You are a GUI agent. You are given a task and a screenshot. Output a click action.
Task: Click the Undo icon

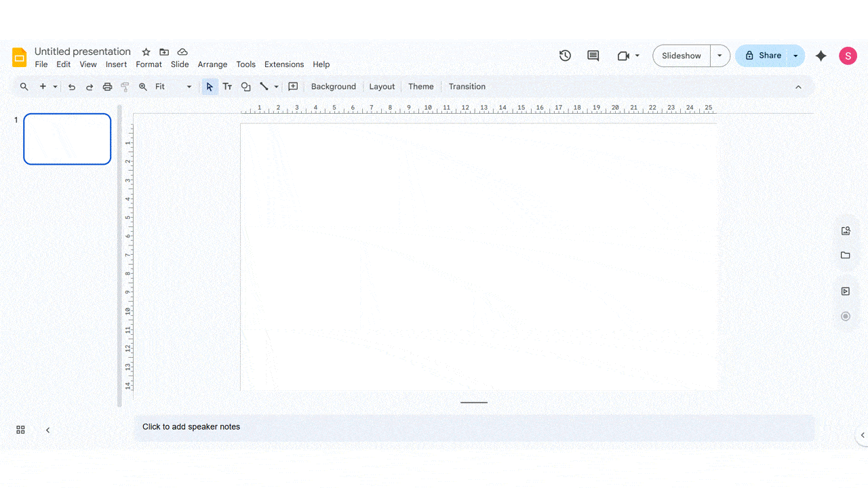[x=71, y=87]
